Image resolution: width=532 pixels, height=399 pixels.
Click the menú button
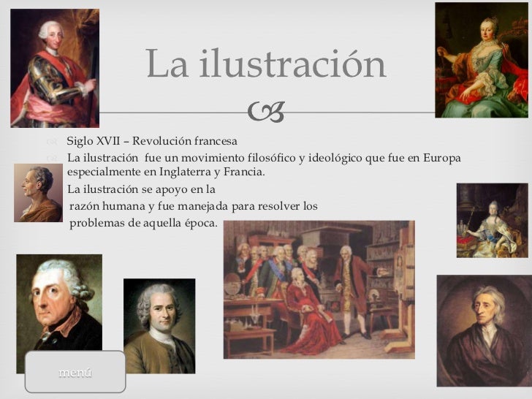pyautogui.click(x=75, y=371)
